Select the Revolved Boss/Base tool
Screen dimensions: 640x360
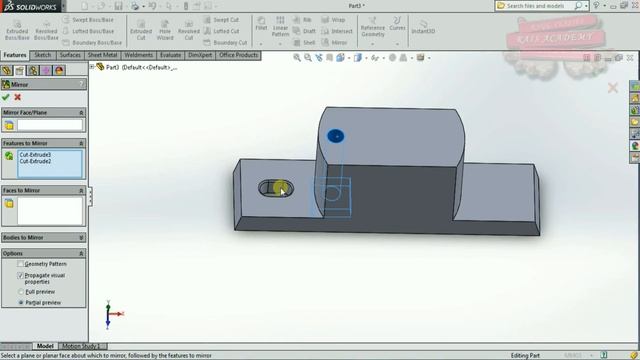(x=46, y=30)
